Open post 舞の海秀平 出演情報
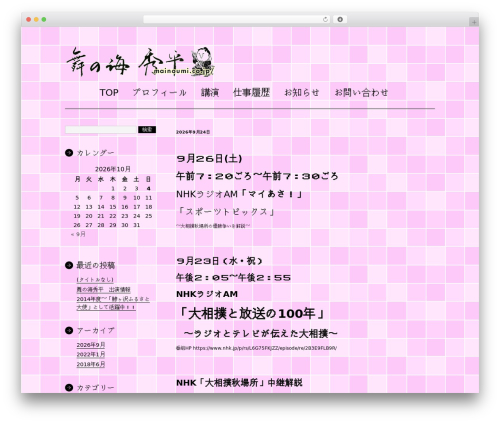 point(104,290)
